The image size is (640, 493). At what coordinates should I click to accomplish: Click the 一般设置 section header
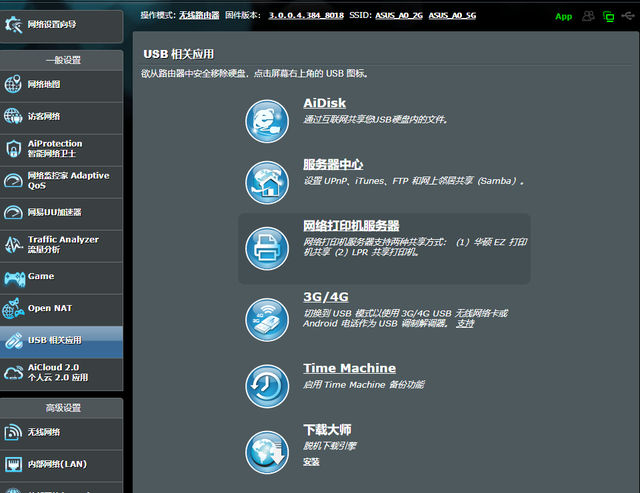63,60
